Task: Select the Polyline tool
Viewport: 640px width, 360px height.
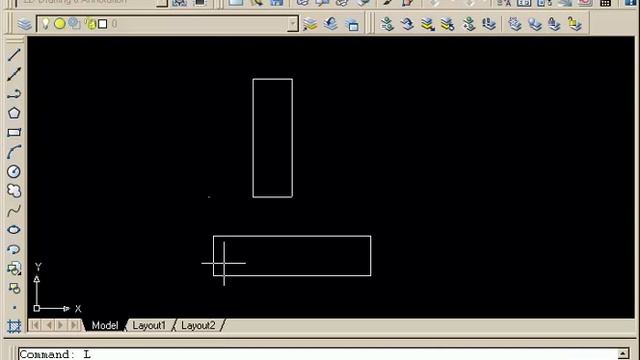Action: [14, 94]
